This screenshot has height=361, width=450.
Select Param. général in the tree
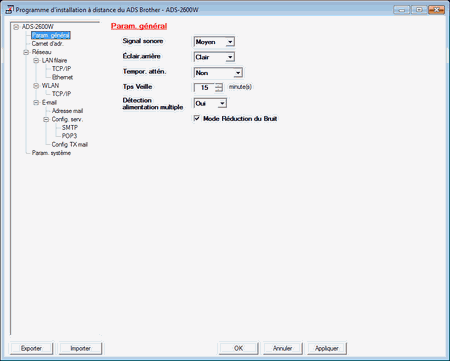(x=51, y=35)
